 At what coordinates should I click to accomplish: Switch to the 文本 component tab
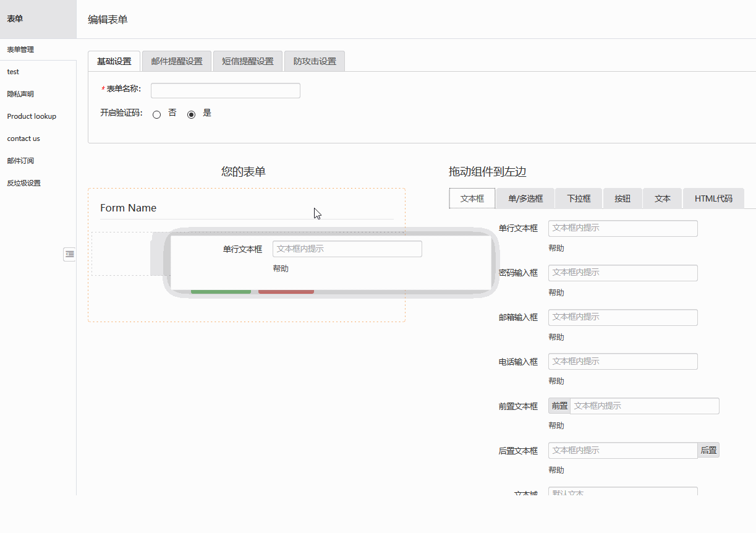tap(663, 198)
